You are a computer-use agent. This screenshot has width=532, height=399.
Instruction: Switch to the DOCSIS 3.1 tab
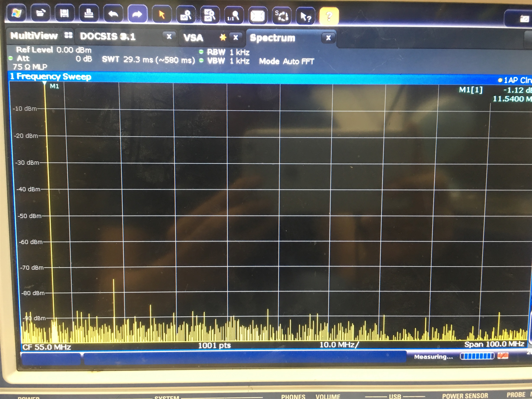pyautogui.click(x=108, y=36)
